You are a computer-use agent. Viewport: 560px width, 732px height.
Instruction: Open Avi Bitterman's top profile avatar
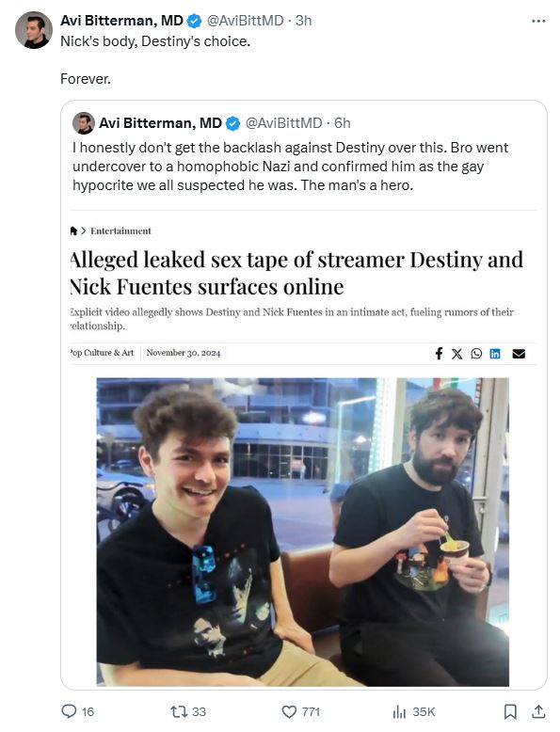tap(34, 30)
